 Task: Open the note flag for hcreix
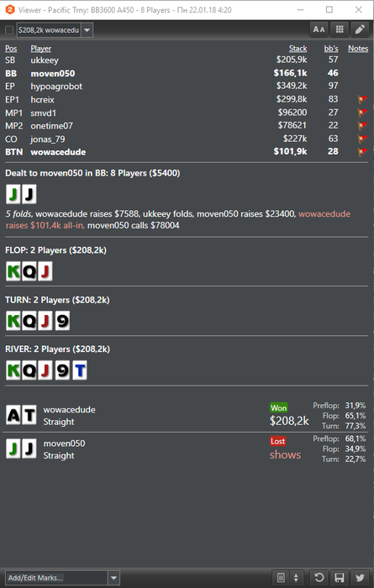tap(362, 99)
